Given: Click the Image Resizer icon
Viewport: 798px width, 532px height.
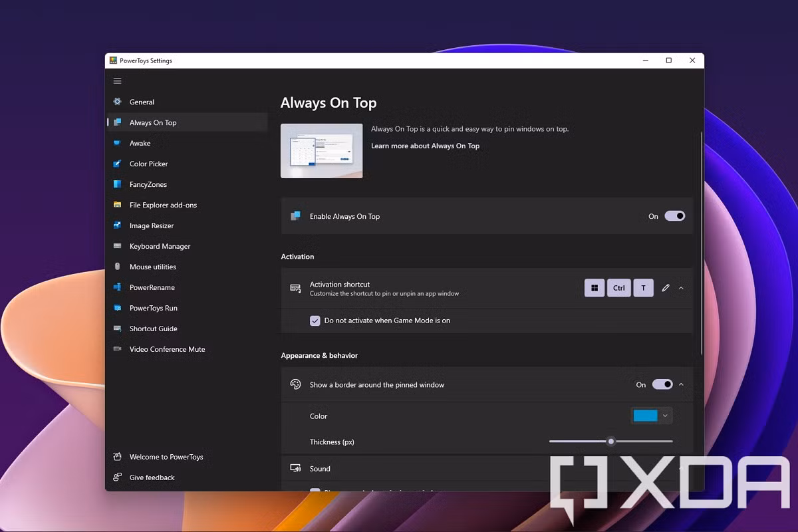Looking at the screenshot, I should tap(118, 225).
